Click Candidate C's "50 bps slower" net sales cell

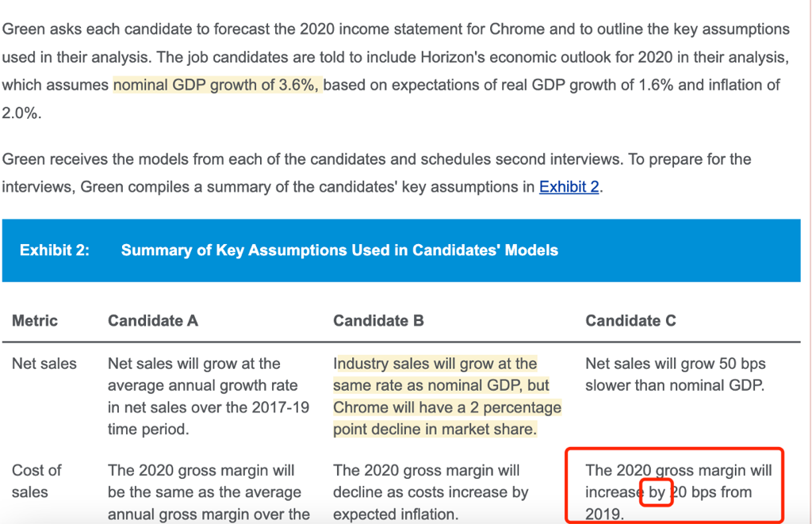pos(675,375)
